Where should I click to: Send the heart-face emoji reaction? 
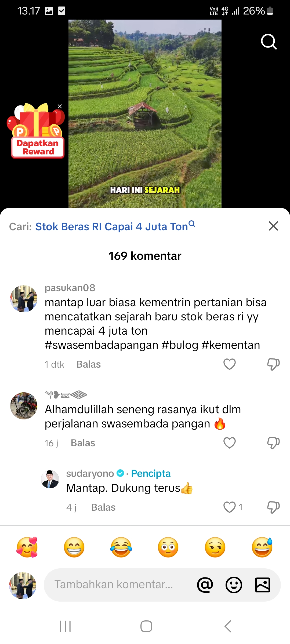27,547
